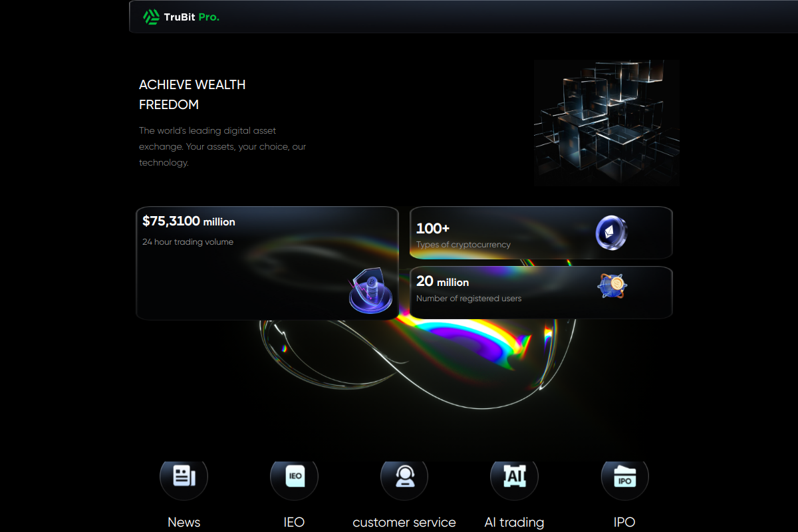Launch the AI trading icon
This screenshot has height=532, width=798.
click(x=514, y=476)
